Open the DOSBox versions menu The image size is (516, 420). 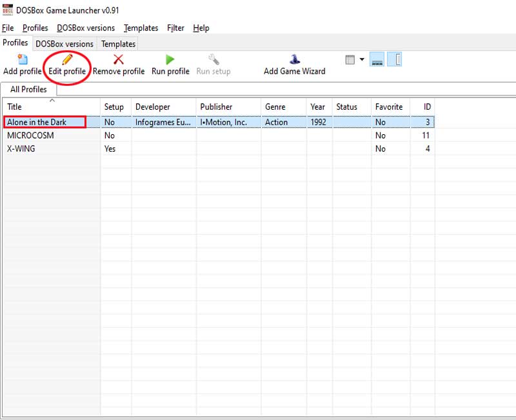[86, 28]
